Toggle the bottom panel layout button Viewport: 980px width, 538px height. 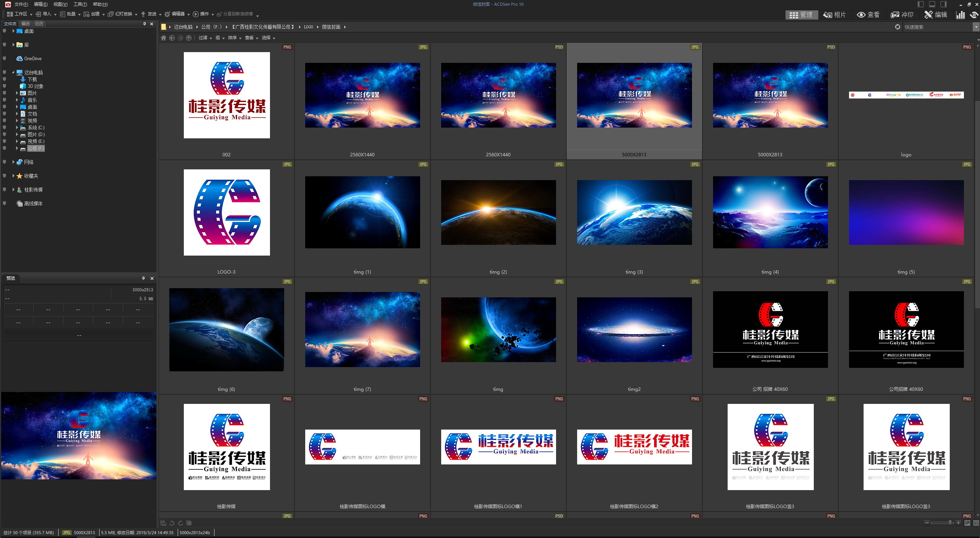(x=932, y=4)
